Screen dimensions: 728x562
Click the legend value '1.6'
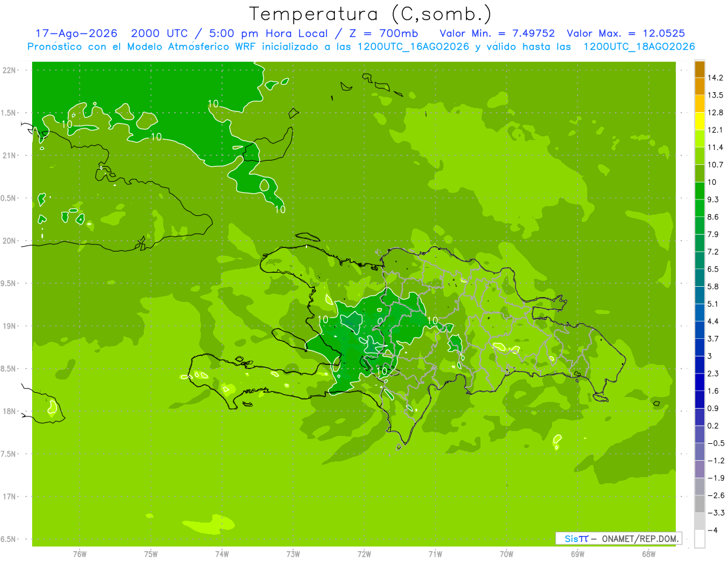click(713, 391)
